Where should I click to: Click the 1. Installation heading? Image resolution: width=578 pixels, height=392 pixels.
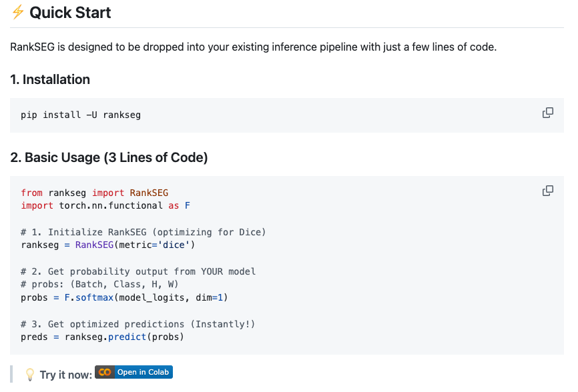[x=50, y=79]
